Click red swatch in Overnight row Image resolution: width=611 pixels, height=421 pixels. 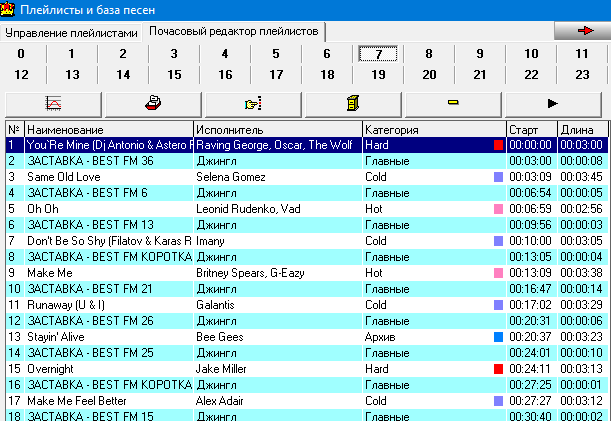point(498,369)
